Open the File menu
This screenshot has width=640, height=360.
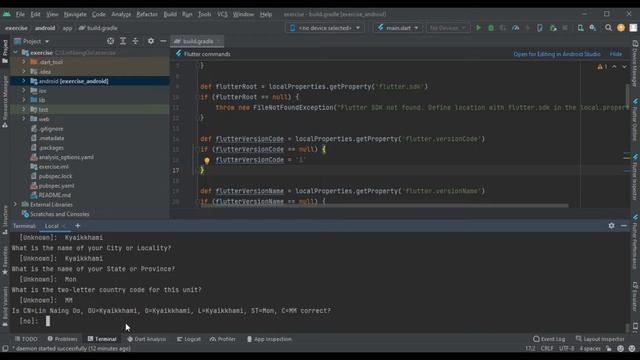click(x=20, y=14)
